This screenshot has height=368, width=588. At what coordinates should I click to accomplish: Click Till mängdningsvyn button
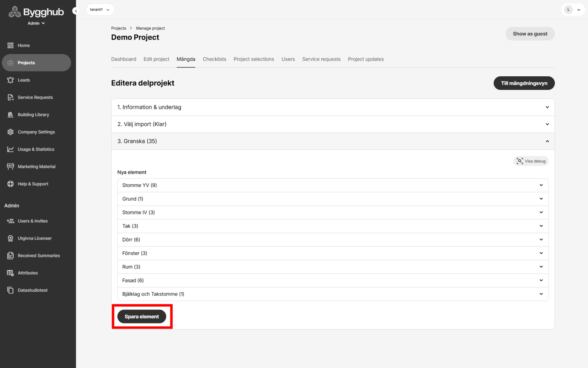524,83
